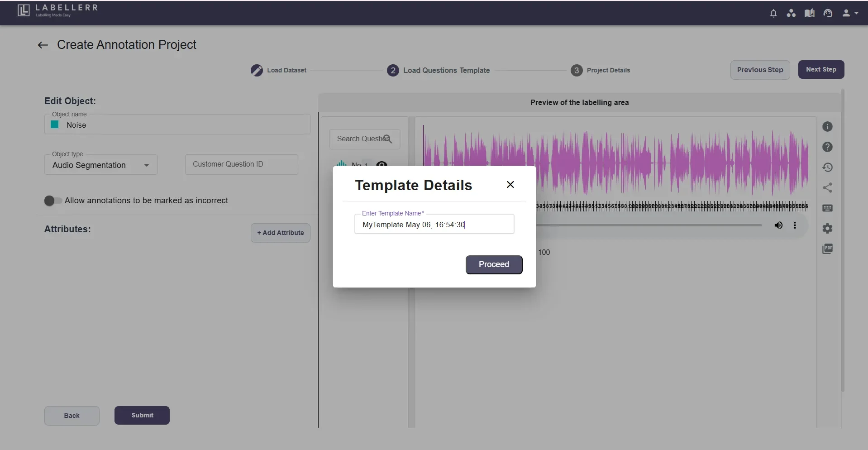This screenshot has width=868, height=450.
Task: Mute the audio with the volume icon
Action: point(778,225)
